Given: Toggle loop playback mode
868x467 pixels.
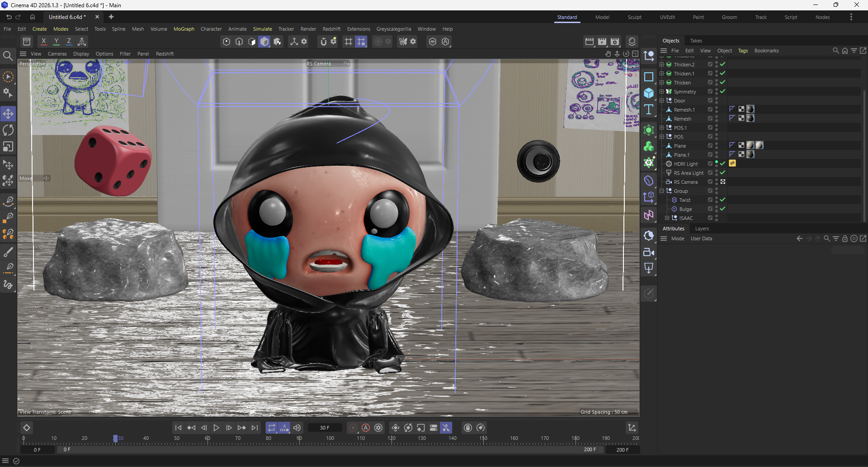Looking at the screenshot, I should (271, 428).
